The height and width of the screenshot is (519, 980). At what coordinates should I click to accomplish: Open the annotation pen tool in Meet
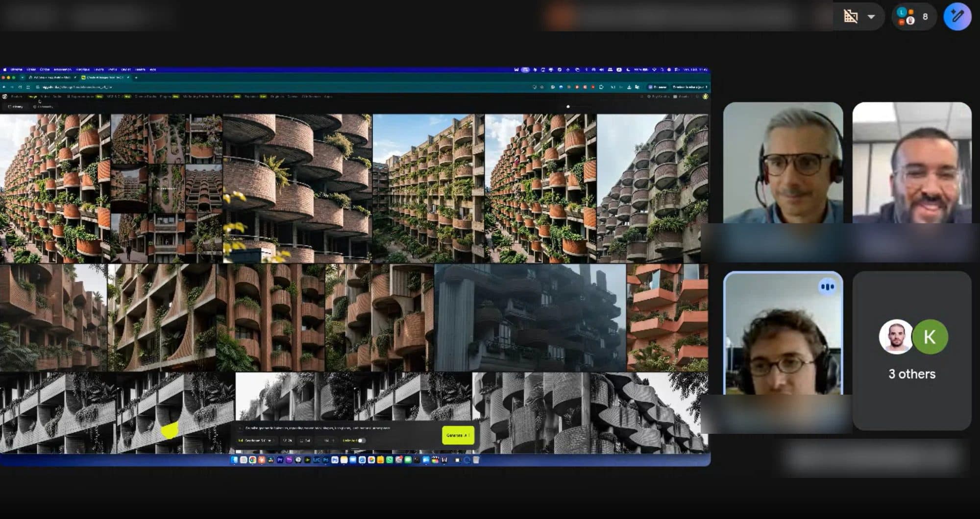[957, 16]
